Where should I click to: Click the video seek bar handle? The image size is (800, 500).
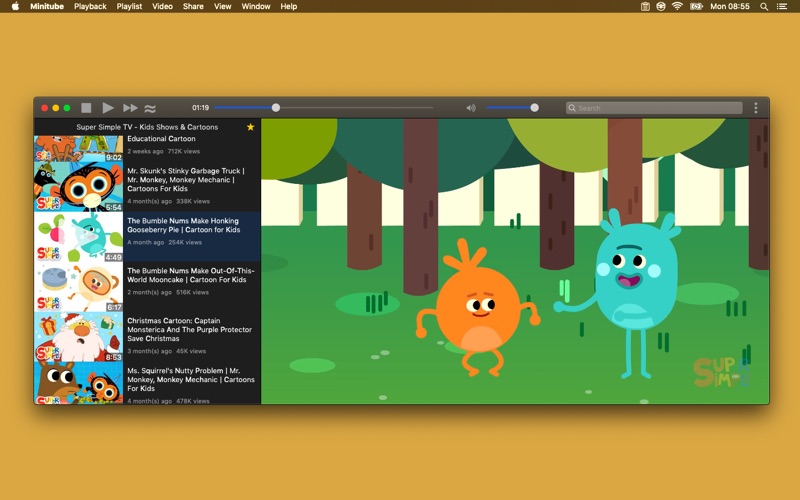[276, 108]
